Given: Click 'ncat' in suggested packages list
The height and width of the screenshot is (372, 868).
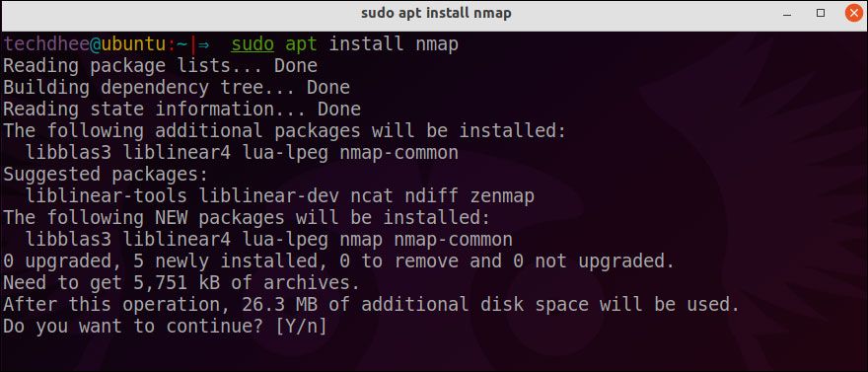Looking at the screenshot, I should click(372, 195).
